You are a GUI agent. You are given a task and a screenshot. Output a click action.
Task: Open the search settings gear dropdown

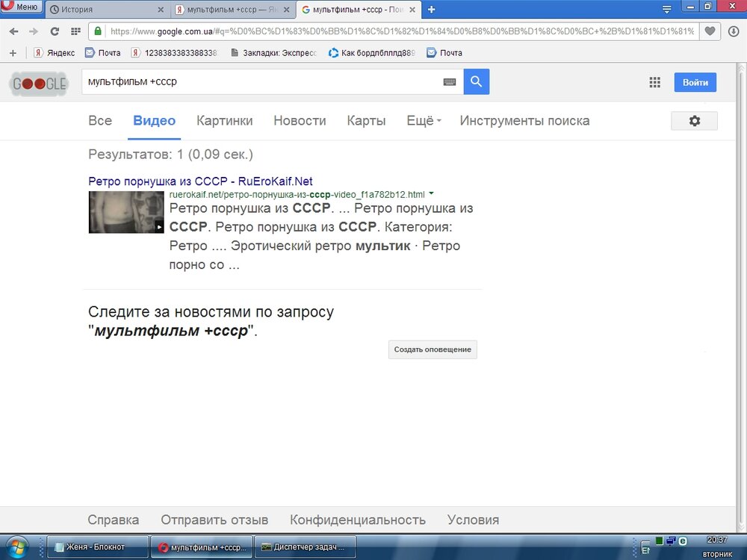[694, 121]
